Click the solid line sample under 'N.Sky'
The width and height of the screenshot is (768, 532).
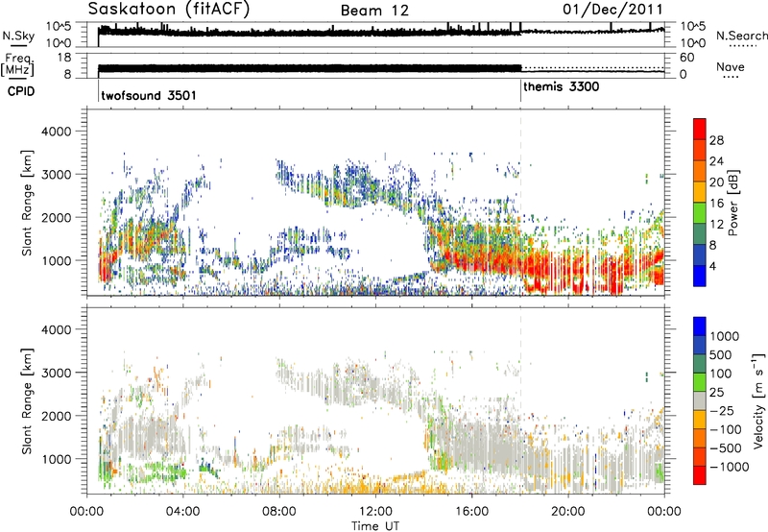(17, 46)
